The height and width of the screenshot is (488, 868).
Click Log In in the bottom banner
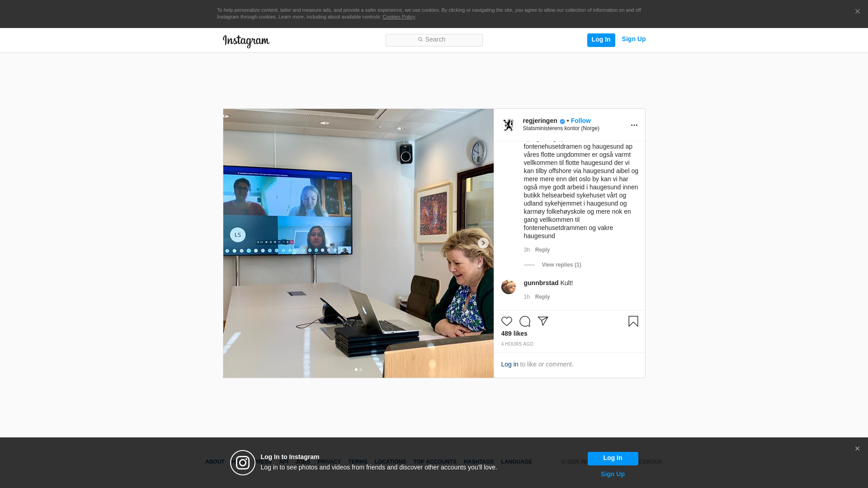613,458
